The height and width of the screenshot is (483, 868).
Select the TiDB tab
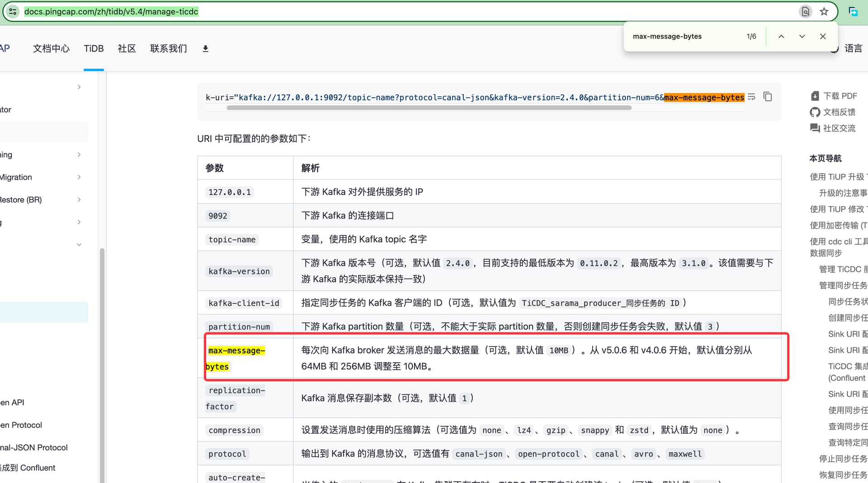[94, 48]
